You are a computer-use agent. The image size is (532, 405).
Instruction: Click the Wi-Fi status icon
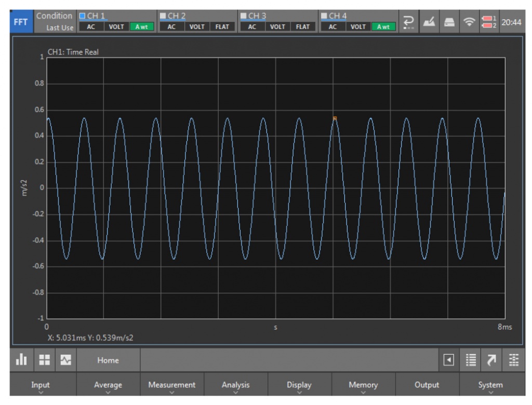click(x=470, y=21)
